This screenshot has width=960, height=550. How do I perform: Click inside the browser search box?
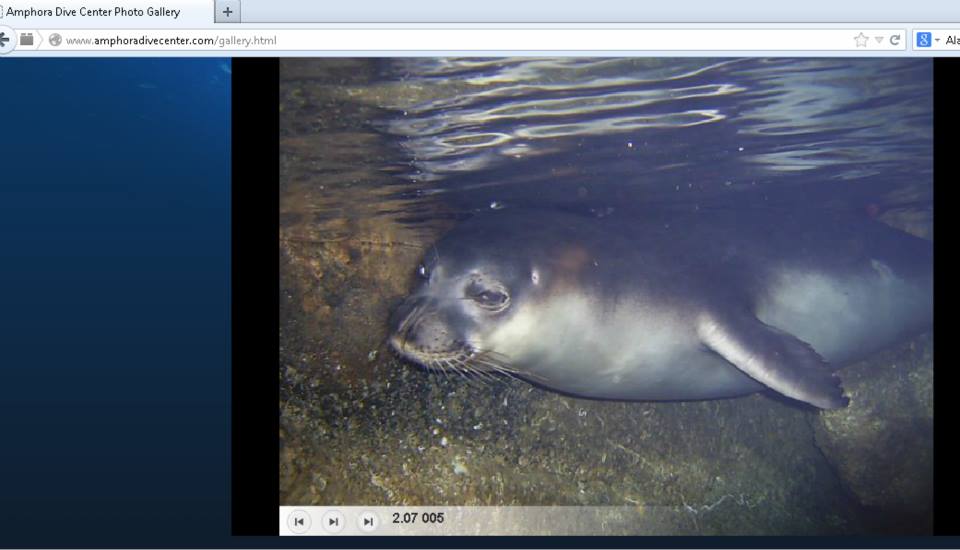(952, 40)
